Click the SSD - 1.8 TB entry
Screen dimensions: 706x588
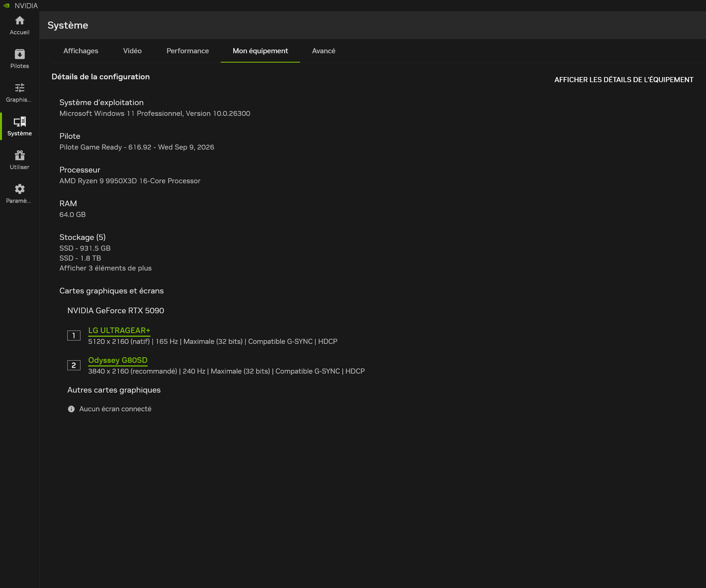[x=80, y=258]
